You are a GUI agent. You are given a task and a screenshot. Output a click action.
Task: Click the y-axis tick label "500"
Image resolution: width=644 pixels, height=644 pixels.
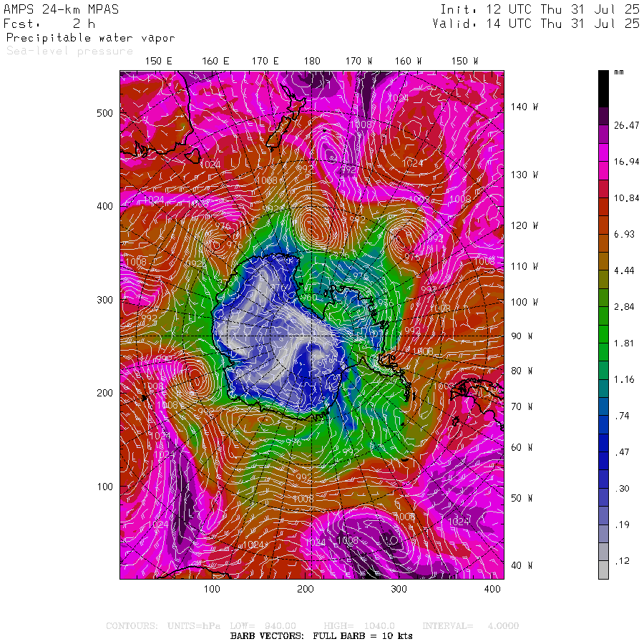coord(104,113)
